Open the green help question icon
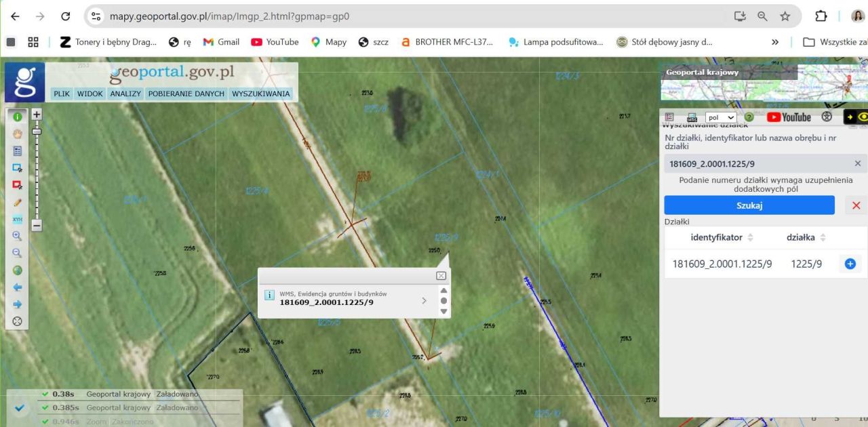 click(x=749, y=117)
